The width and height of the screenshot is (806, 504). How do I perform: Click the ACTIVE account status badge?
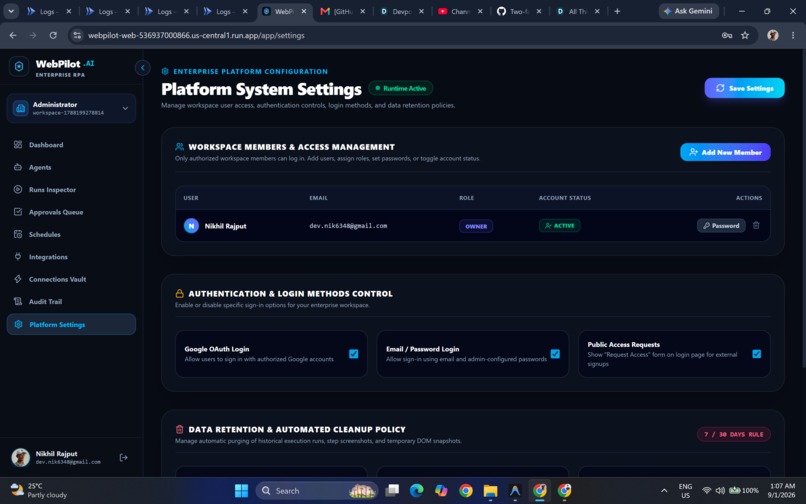(560, 226)
